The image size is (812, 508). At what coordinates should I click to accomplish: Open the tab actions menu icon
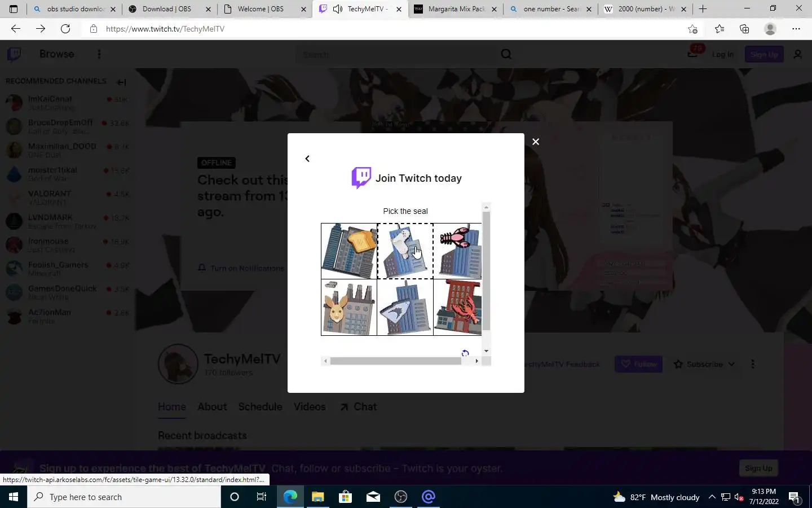(14, 9)
